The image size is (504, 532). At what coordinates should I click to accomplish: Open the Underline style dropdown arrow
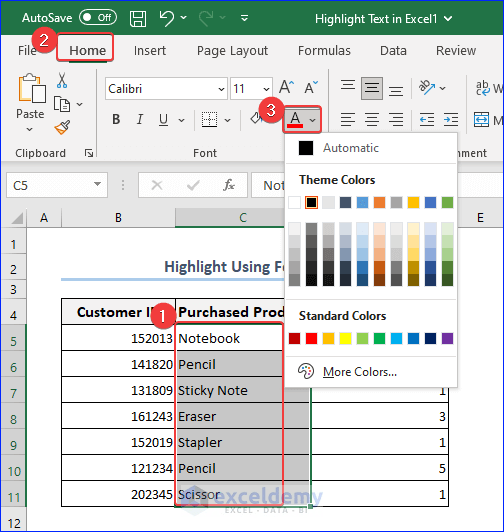coord(182,120)
